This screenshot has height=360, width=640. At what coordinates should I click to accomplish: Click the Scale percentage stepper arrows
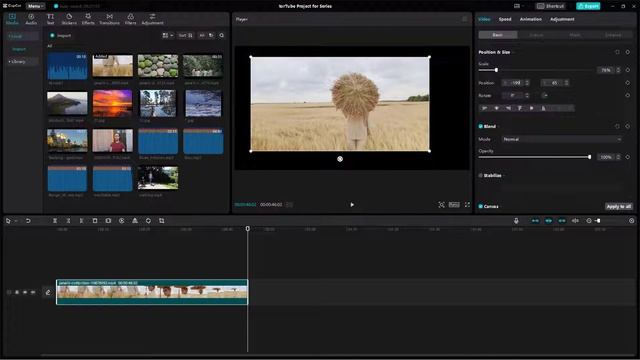tap(618, 70)
